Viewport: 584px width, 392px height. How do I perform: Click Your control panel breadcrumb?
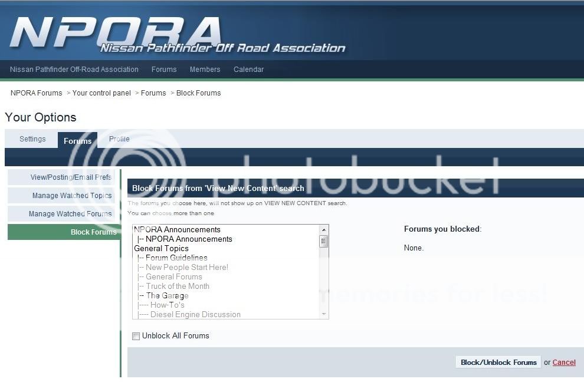[101, 93]
